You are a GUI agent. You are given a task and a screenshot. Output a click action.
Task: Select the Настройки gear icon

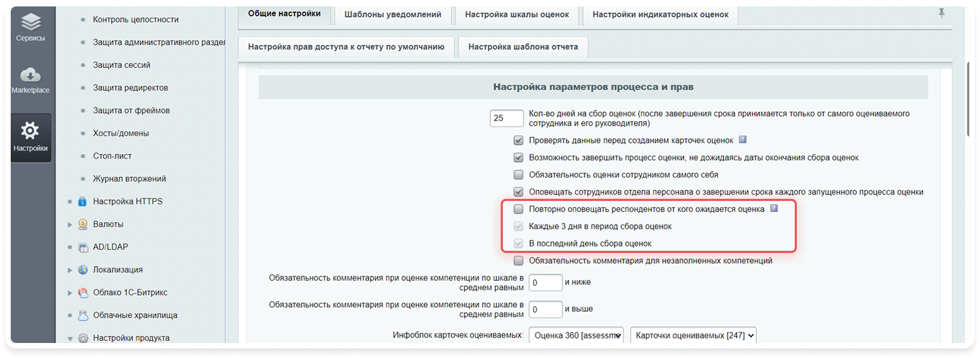click(x=30, y=130)
